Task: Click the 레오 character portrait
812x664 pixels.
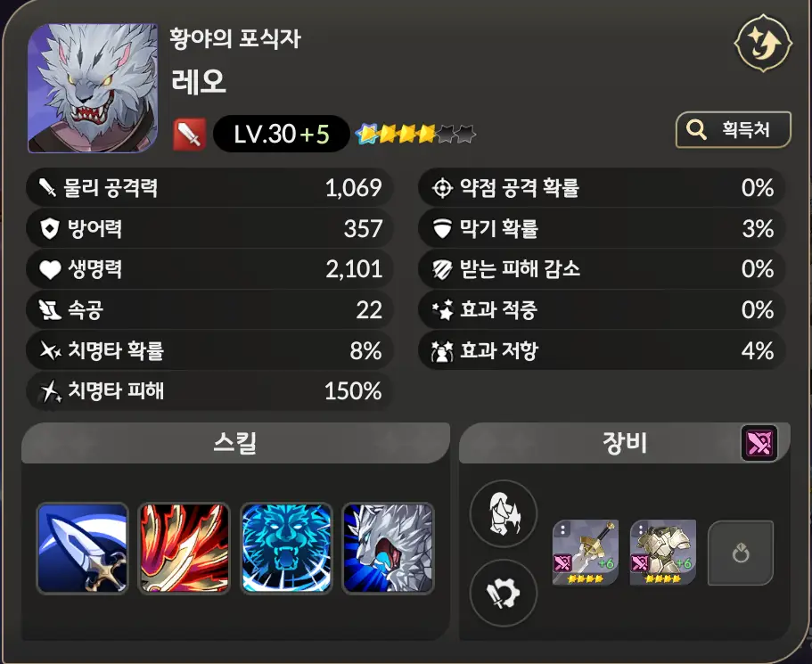Action: [x=93, y=88]
